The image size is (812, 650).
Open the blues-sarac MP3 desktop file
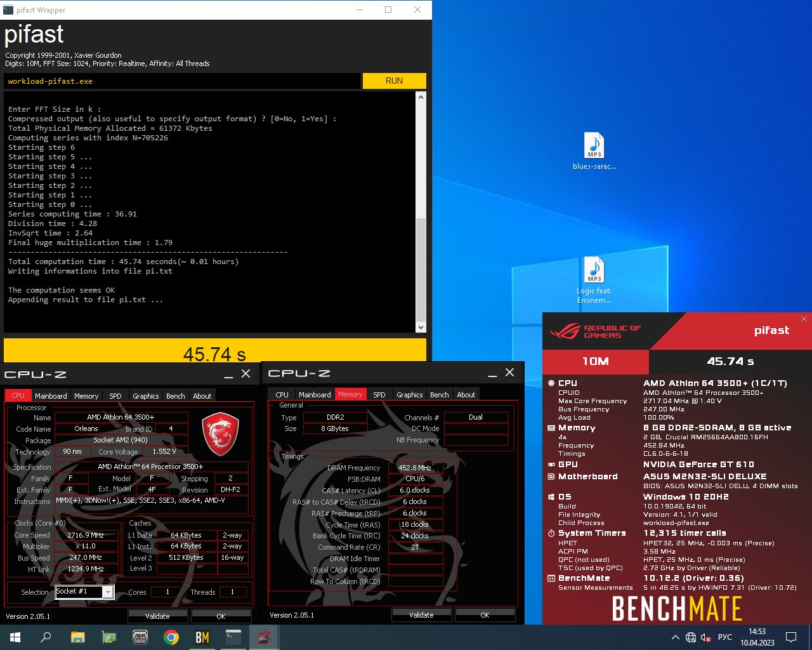click(x=594, y=151)
